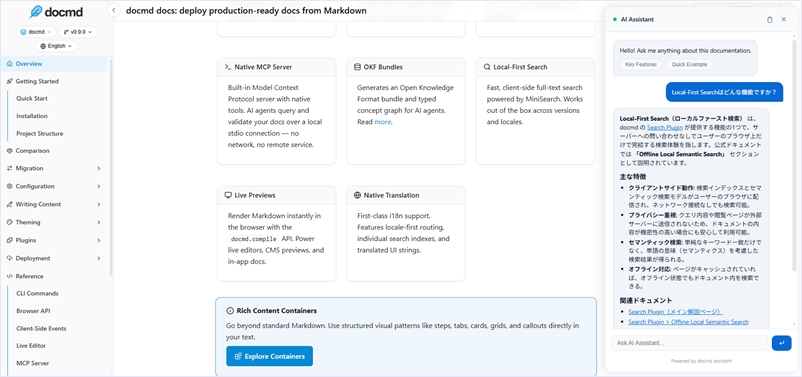Click the magnifier icon on the Local-First Search card
The width and height of the screenshot is (802, 377).
487,67
